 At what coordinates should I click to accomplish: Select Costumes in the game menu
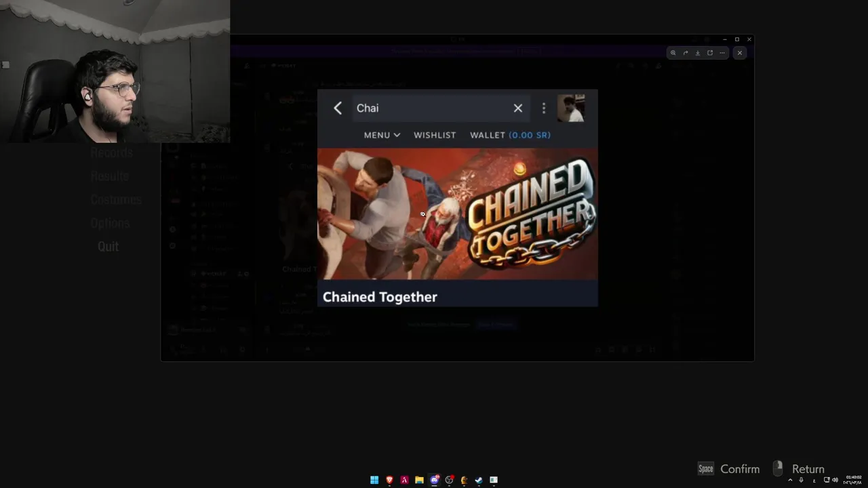tap(116, 199)
